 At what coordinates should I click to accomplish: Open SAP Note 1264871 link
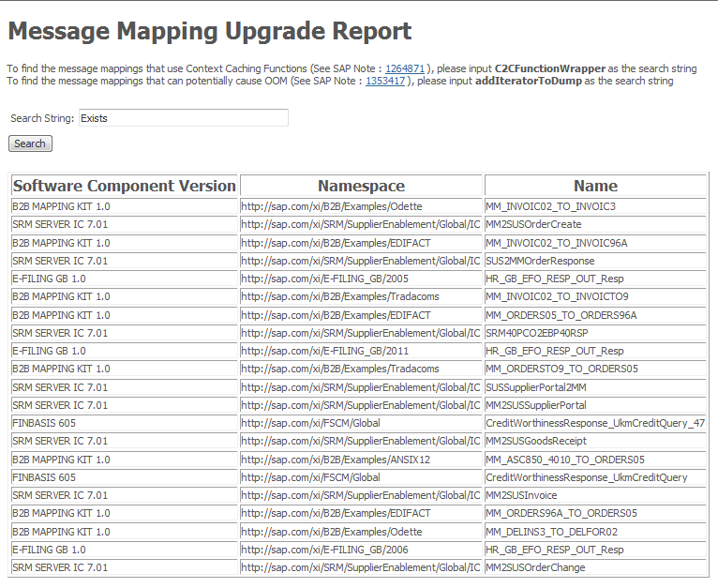coord(405,68)
